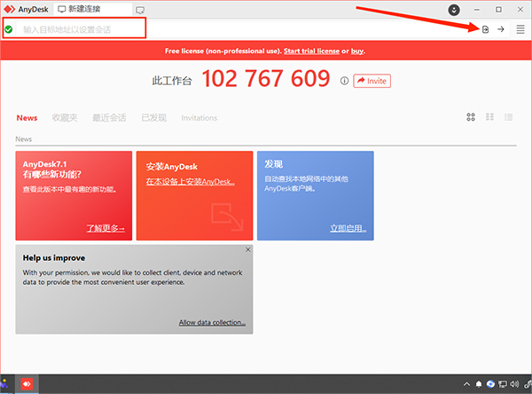Screen dimensions: 532x394
Task: Open the News tab
Action: point(27,118)
